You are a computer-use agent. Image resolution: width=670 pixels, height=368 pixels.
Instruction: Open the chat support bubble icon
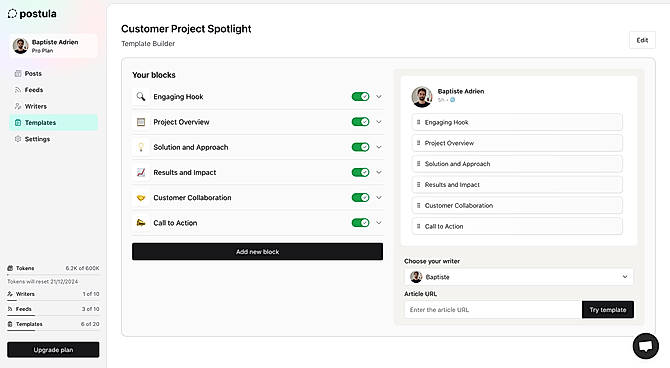[x=646, y=346]
